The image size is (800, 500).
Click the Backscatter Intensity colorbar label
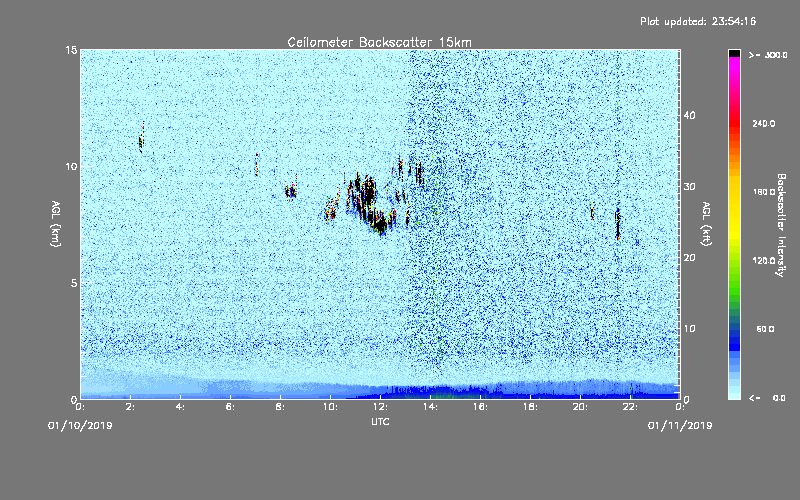coord(780,225)
